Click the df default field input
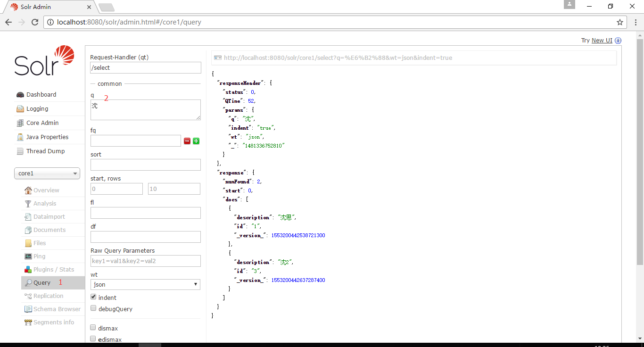644x347 pixels. tap(146, 237)
